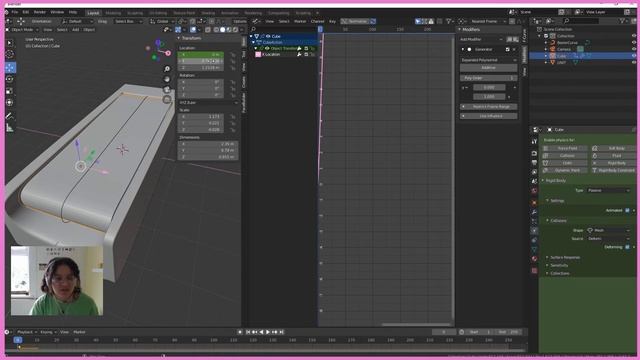Select the Rotate tool in viewport toolbar
Image resolution: width=640 pixels, height=360 pixels.
(10, 79)
